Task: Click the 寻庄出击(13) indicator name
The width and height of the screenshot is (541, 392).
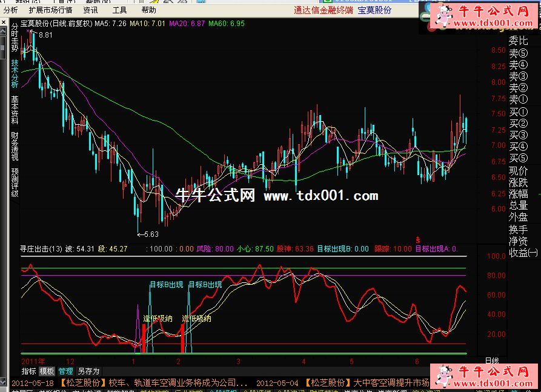Action: pyautogui.click(x=41, y=249)
